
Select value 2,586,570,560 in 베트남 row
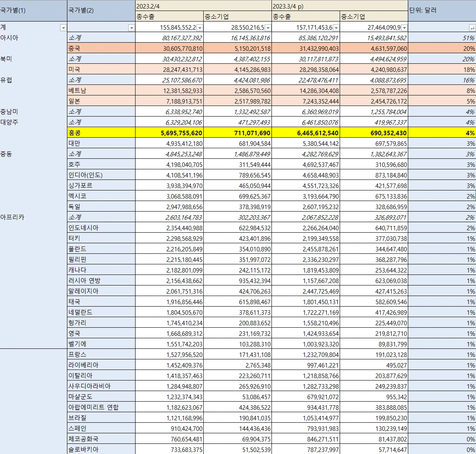pos(237,91)
